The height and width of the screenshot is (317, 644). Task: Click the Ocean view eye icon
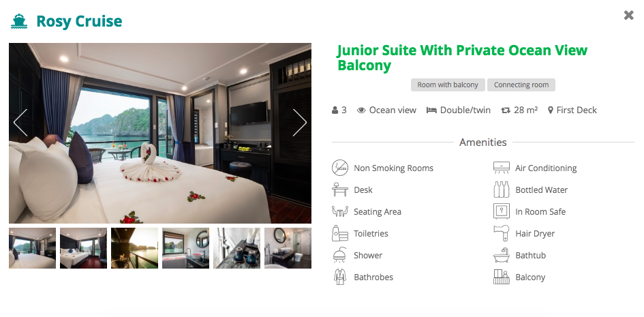tap(361, 110)
